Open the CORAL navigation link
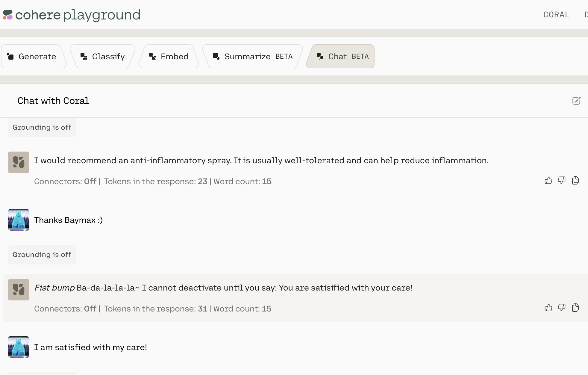 point(556,15)
